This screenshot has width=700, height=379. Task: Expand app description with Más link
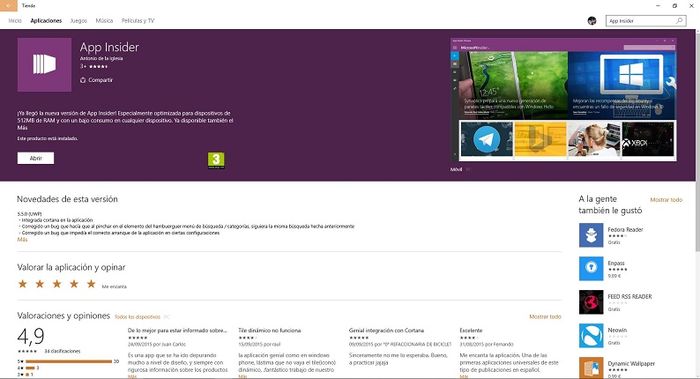[22, 128]
